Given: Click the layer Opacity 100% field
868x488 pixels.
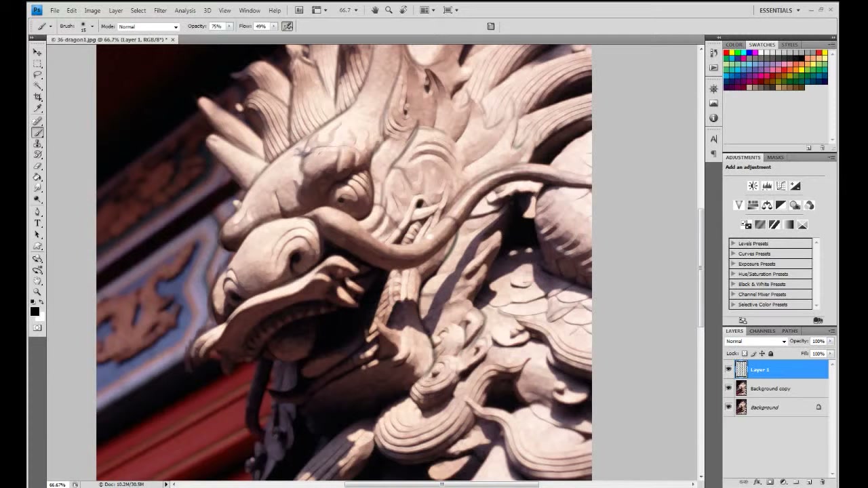Looking at the screenshot, I should click(x=818, y=341).
